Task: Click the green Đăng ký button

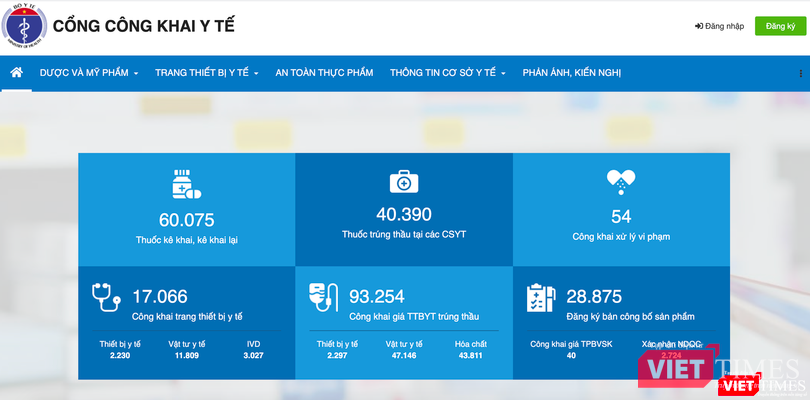Action: pos(777,26)
